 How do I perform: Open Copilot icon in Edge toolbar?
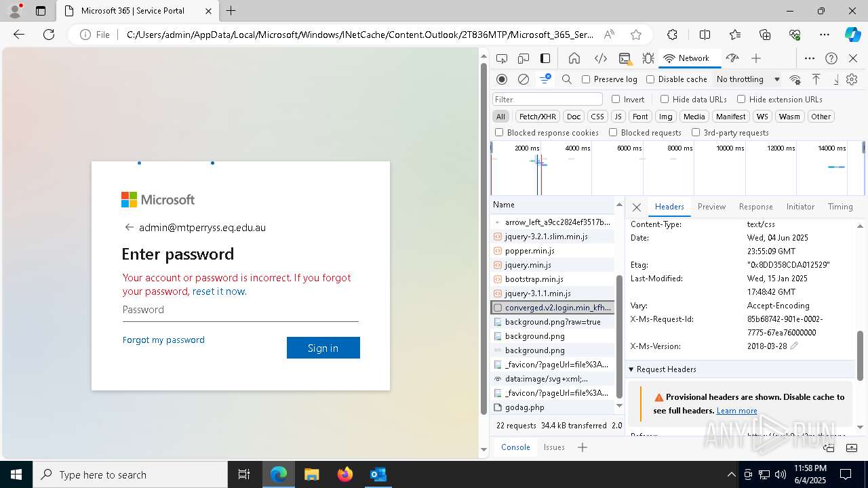click(852, 35)
